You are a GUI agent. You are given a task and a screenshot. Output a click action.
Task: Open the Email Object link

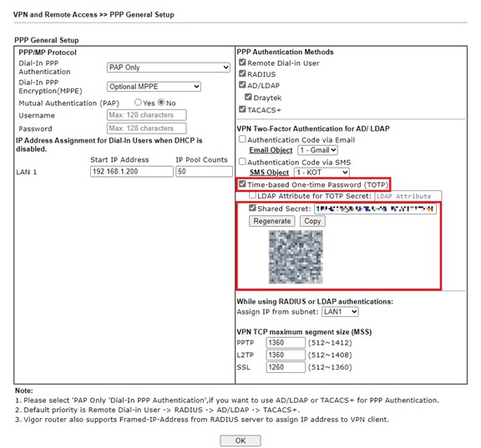tap(271, 150)
